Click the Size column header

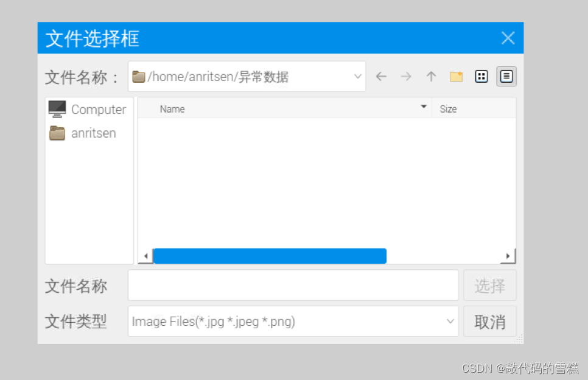point(474,109)
